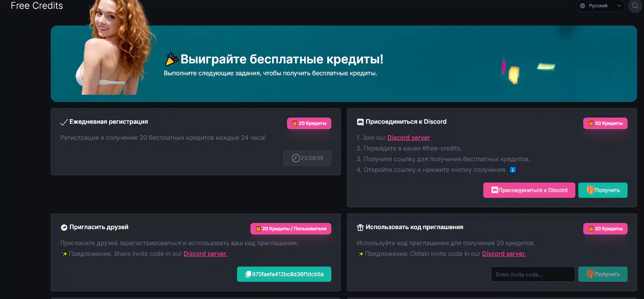The image size is (644, 299).
Task: Click the Discord icon beside Присоединиться к Discord heading
Action: (360, 122)
